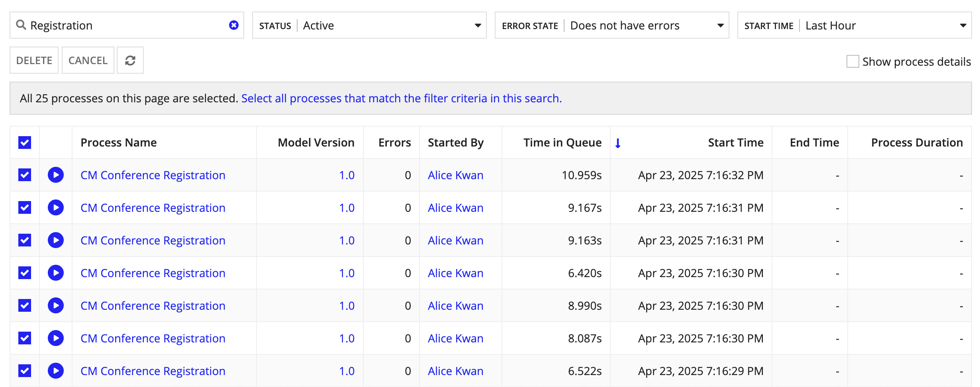Click active status icon for 6.522s row

coord(56,371)
